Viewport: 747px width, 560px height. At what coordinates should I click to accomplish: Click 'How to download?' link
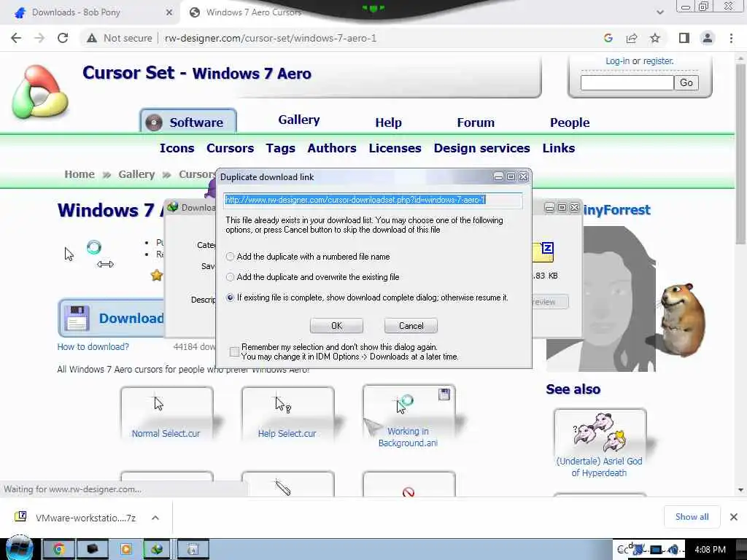[93, 346]
